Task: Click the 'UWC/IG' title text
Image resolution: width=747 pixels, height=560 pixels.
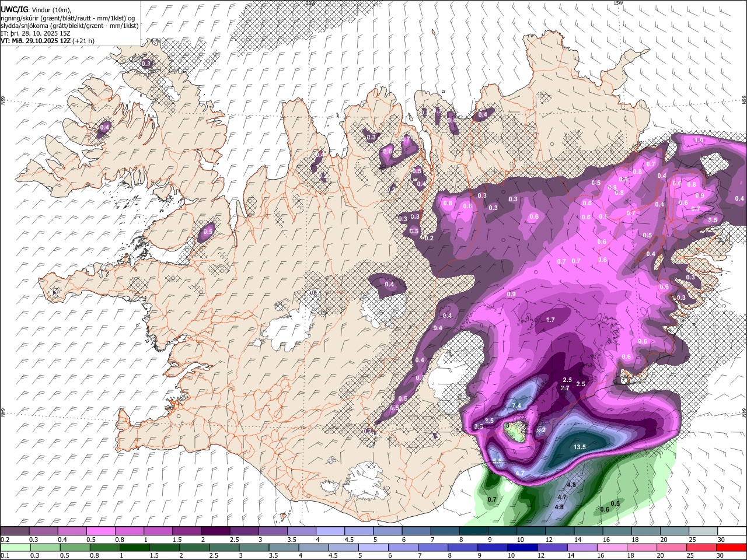Action: click(13, 9)
